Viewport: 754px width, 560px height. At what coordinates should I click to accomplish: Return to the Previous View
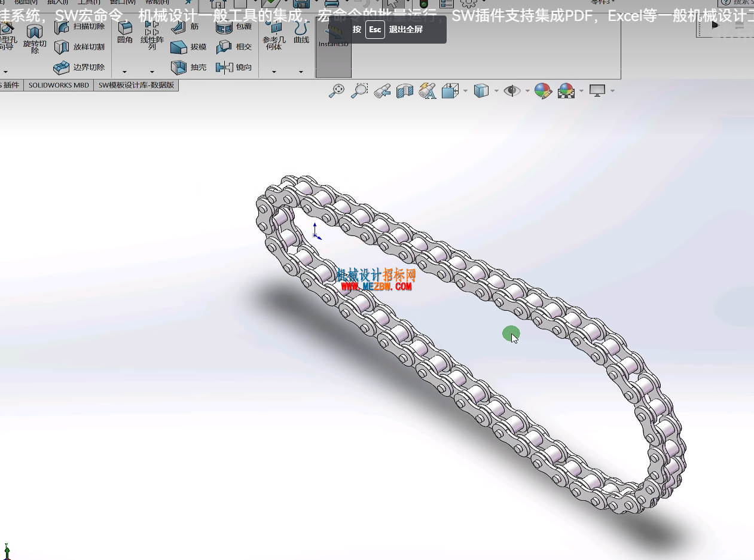point(382,91)
